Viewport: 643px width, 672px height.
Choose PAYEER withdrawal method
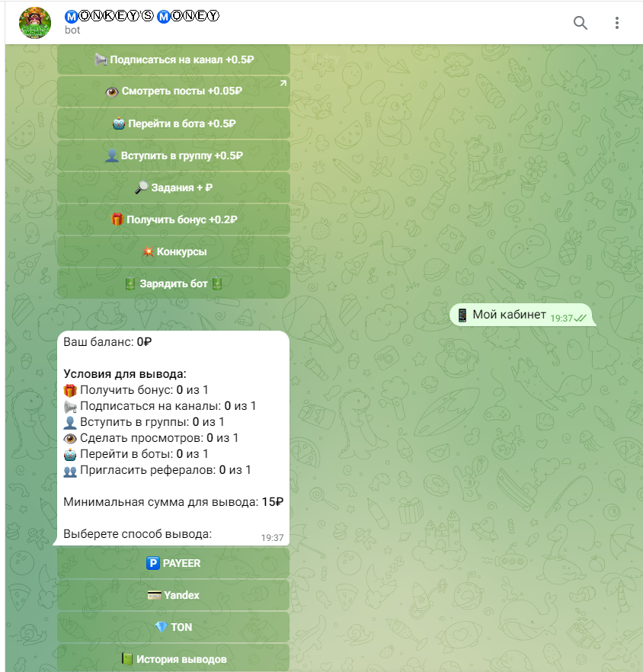(x=174, y=563)
